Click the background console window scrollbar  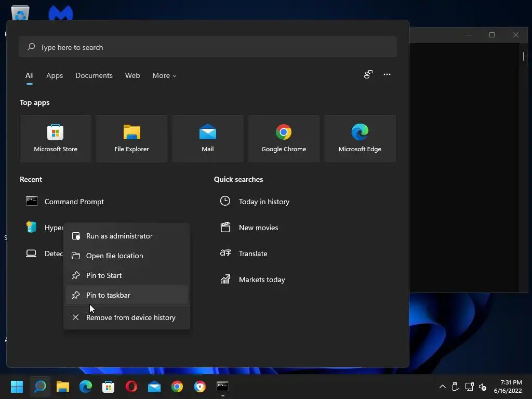click(524, 56)
